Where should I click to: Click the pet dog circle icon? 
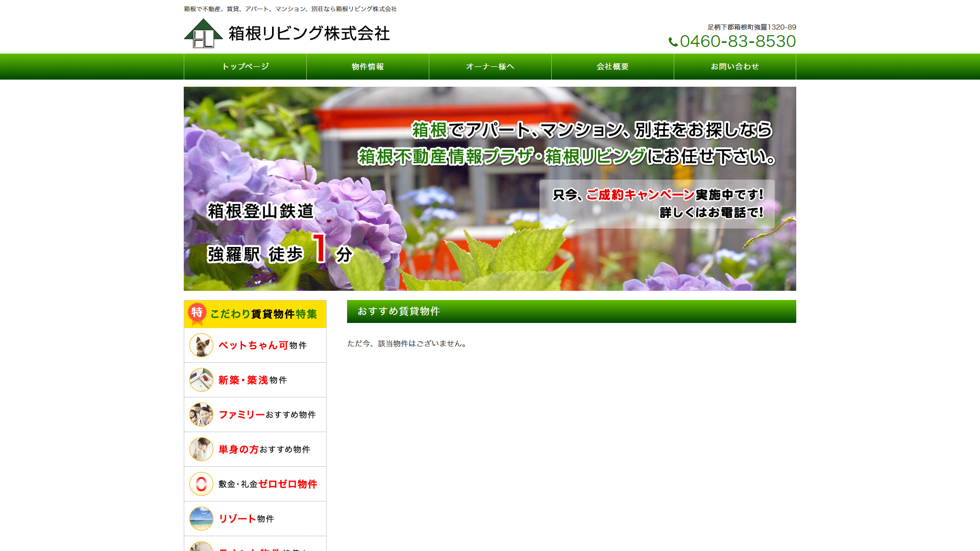pyautogui.click(x=201, y=345)
